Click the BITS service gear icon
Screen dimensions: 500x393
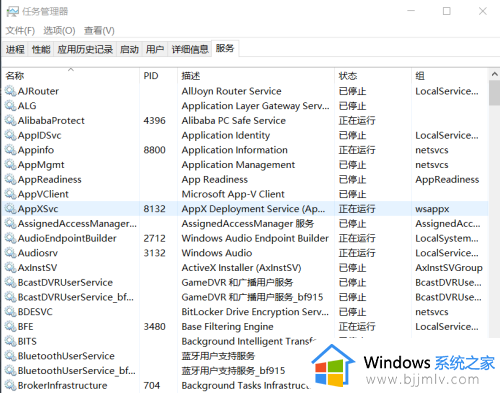point(10,341)
